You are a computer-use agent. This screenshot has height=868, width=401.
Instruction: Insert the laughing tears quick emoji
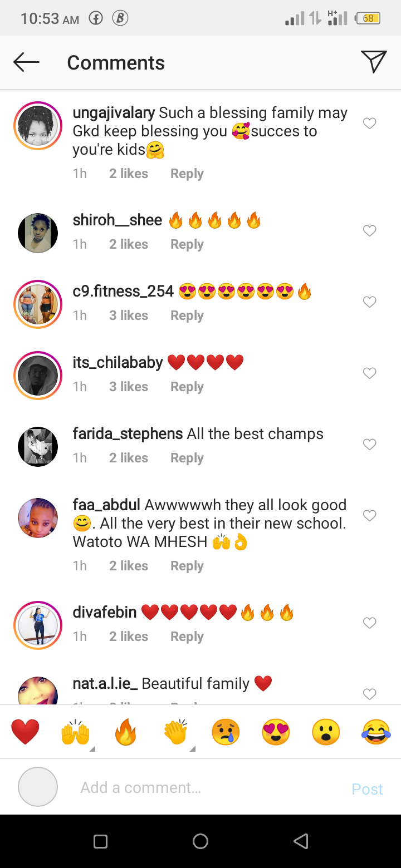click(x=376, y=732)
